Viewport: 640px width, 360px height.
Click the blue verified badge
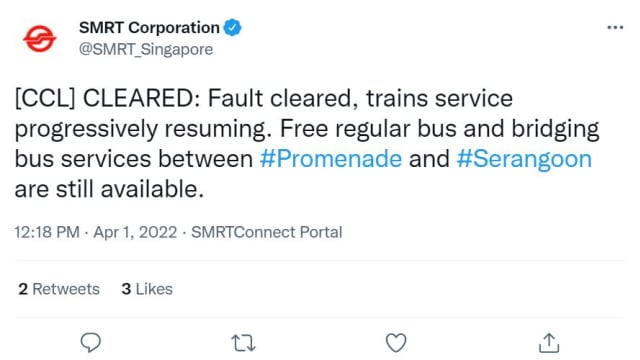233,28
